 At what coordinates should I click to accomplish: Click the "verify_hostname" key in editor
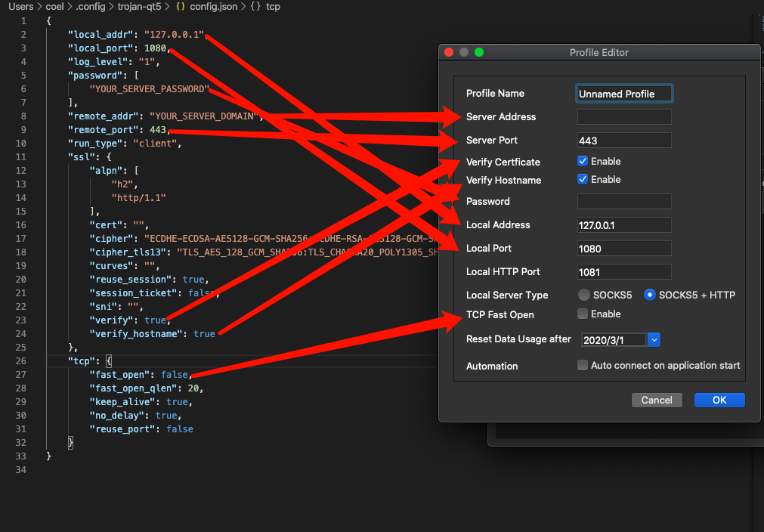[136, 334]
